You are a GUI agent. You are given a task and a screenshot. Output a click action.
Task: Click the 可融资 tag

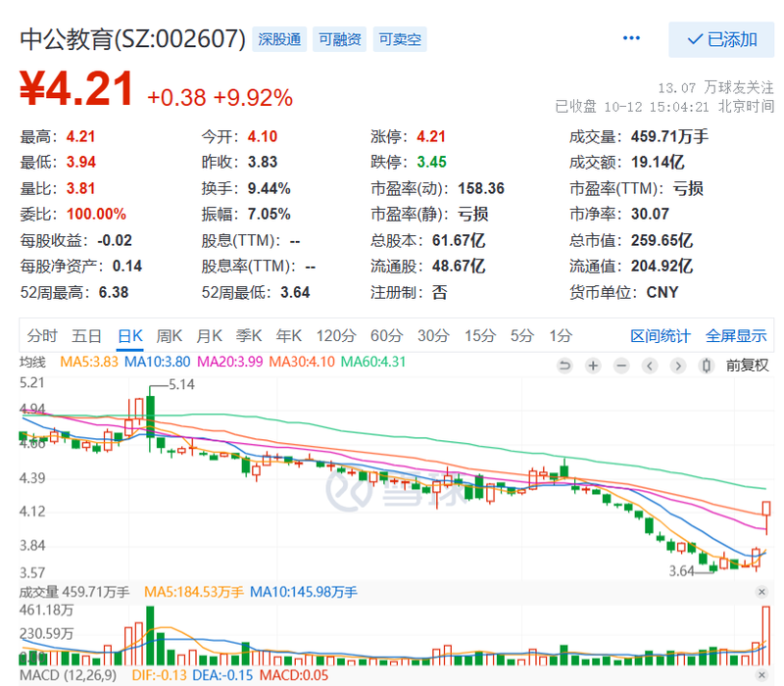click(339, 39)
